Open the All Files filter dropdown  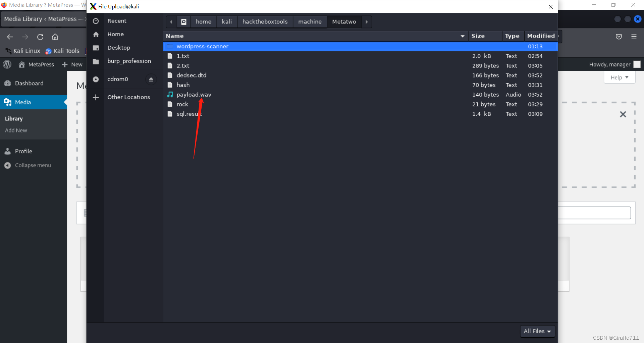[x=537, y=331]
